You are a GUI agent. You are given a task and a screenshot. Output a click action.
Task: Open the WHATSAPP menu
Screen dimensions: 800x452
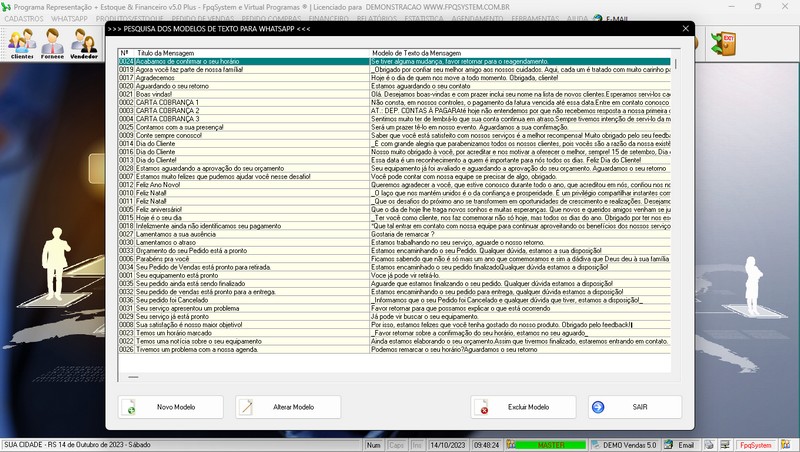tap(69, 19)
